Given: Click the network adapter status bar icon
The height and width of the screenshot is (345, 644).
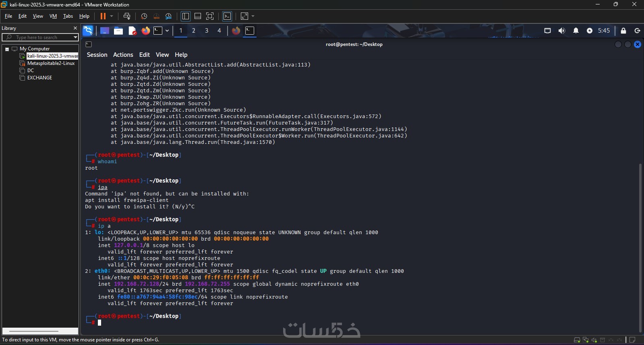Looking at the screenshot, I should tap(586, 340).
